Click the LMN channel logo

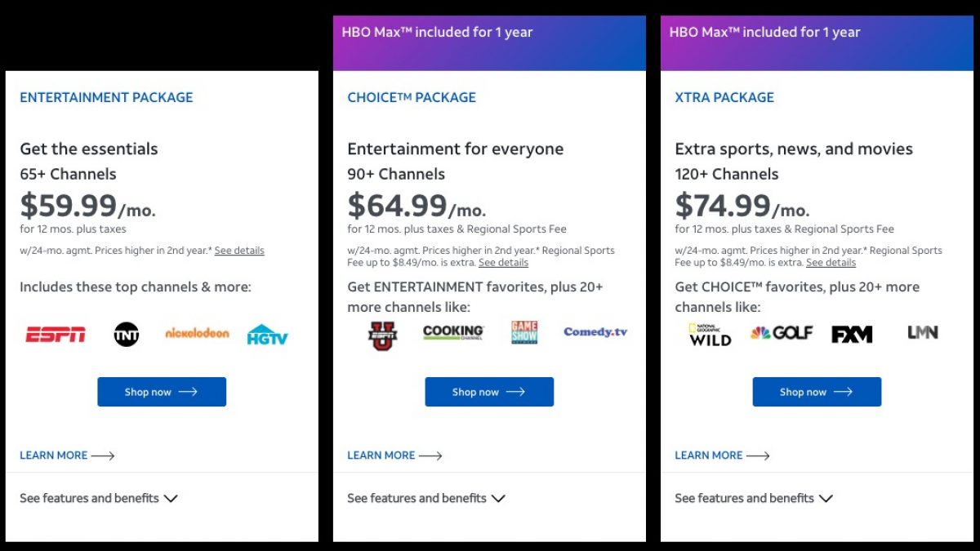(923, 332)
